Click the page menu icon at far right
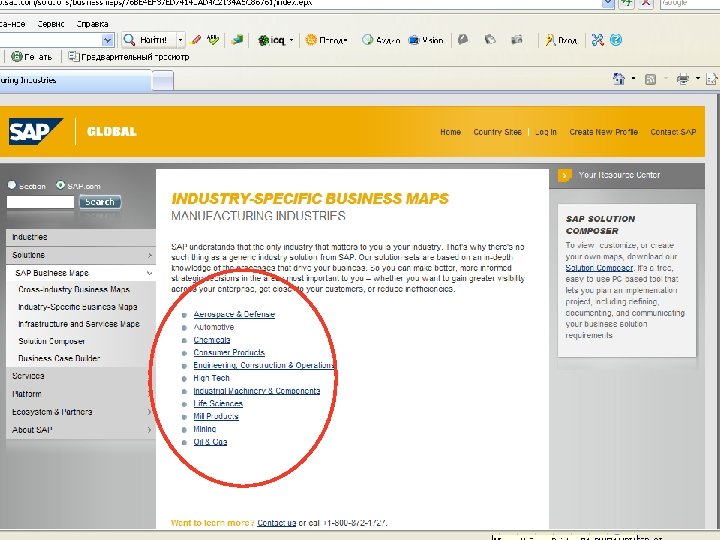Screen dimensions: 720x540 click(711, 79)
